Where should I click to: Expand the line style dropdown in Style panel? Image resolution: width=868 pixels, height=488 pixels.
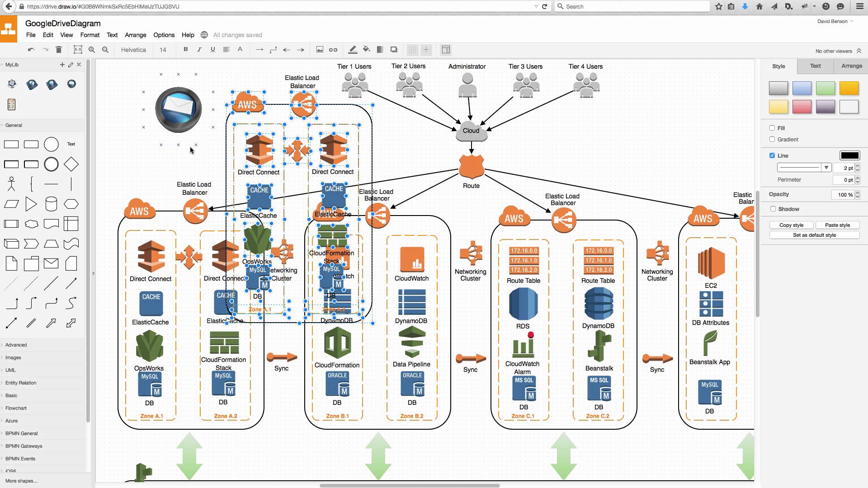tap(825, 168)
